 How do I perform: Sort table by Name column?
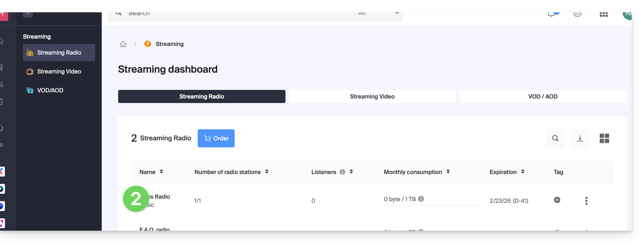[x=161, y=172]
